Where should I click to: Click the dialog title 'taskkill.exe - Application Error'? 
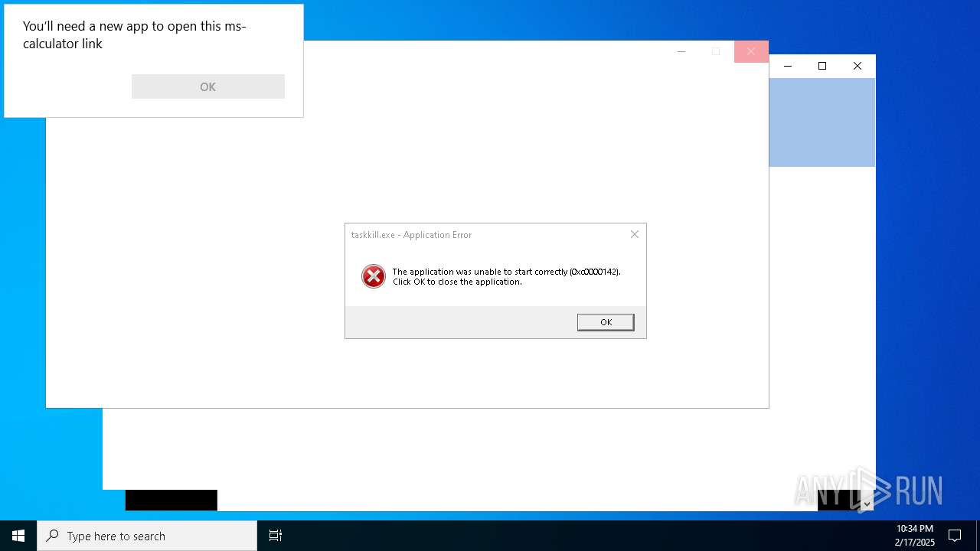pos(411,235)
